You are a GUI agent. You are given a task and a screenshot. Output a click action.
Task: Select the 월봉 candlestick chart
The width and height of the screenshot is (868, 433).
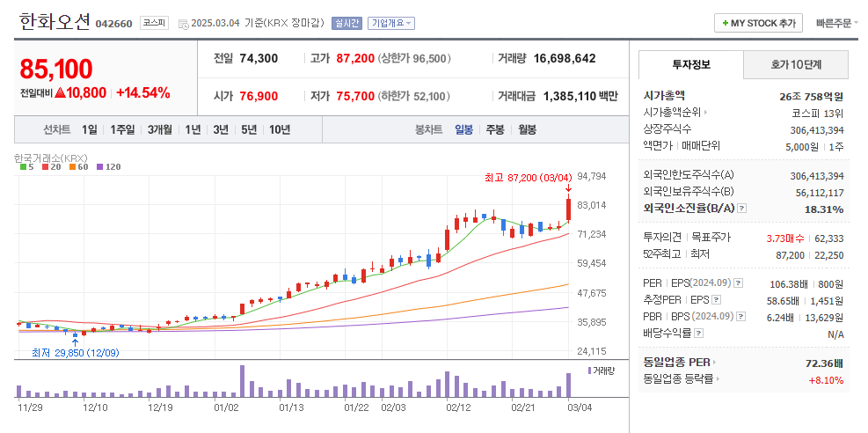tap(527, 130)
